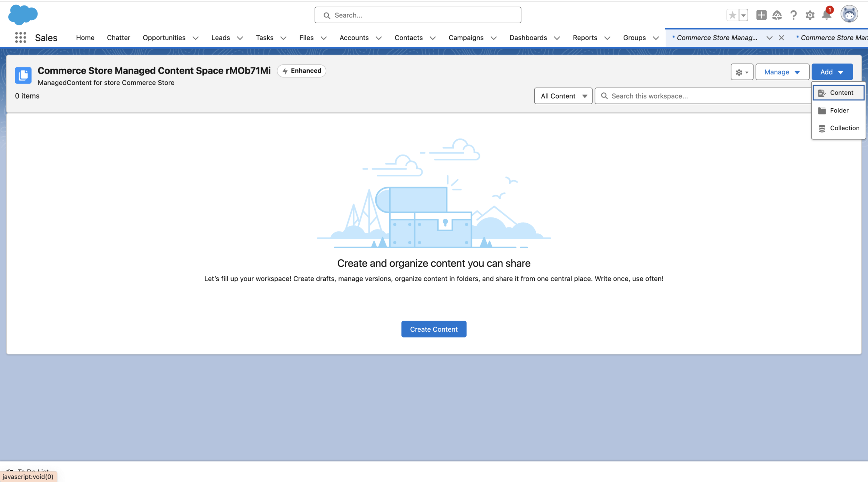
Task: Open the user avatar profile menu
Action: pos(849,15)
